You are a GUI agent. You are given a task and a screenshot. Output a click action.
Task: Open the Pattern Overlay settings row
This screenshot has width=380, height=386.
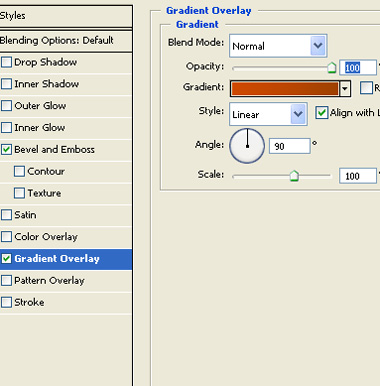click(66, 280)
